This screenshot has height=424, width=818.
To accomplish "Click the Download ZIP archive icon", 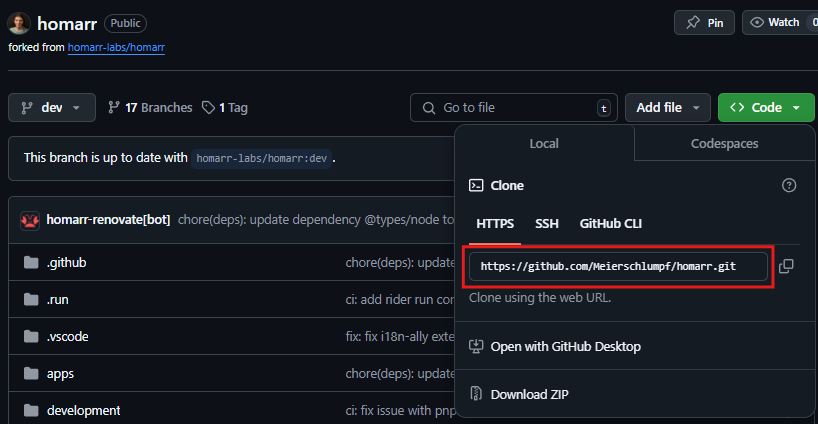I will click(477, 394).
